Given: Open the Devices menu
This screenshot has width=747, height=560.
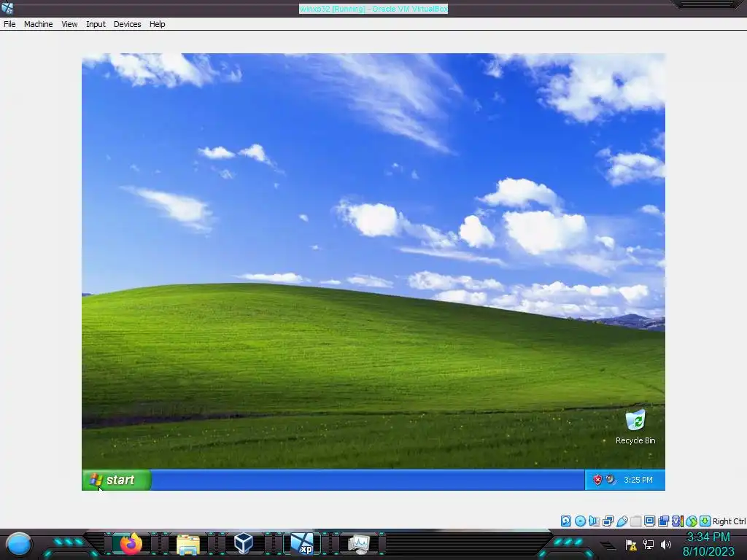Looking at the screenshot, I should click(127, 24).
